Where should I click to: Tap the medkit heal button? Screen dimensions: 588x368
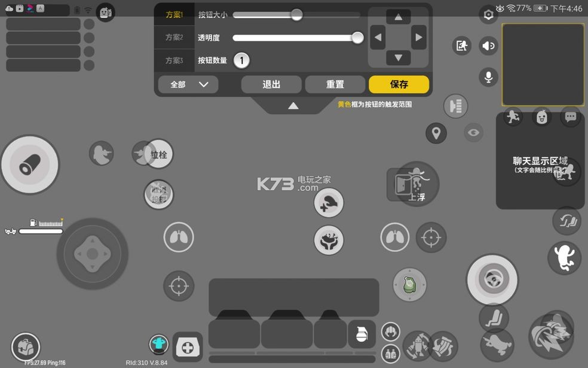coord(188,347)
